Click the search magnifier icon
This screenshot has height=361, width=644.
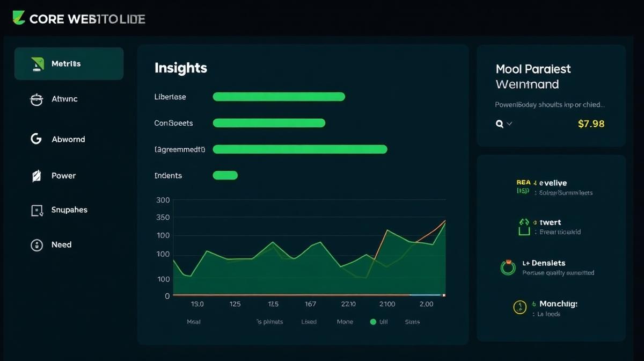[500, 124]
